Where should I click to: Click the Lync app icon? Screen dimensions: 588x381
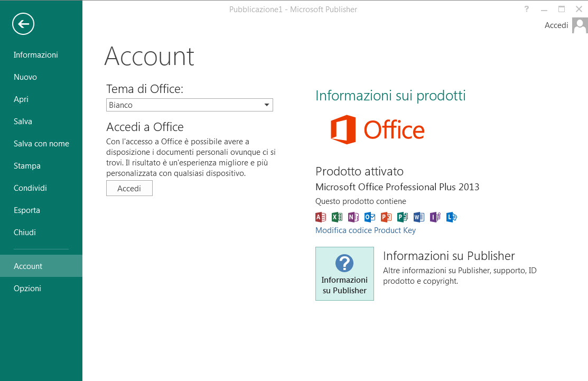[x=452, y=217]
